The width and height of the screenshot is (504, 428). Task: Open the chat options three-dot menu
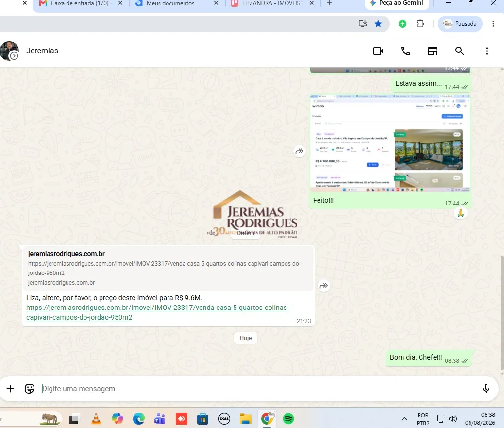487,51
